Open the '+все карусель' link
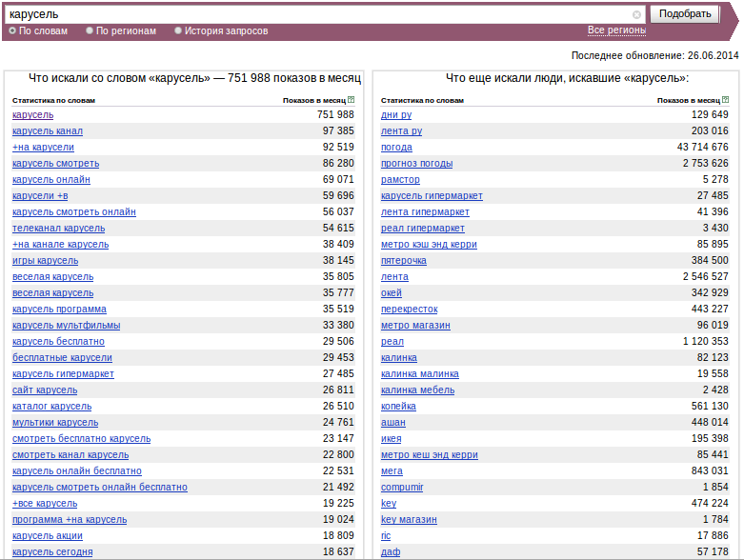 [x=45, y=503]
